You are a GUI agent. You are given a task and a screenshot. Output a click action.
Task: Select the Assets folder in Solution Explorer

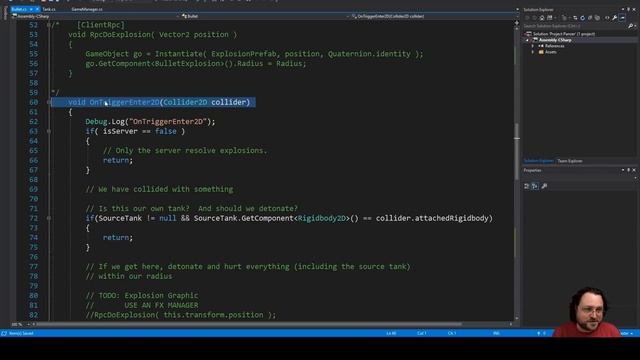(x=551, y=52)
